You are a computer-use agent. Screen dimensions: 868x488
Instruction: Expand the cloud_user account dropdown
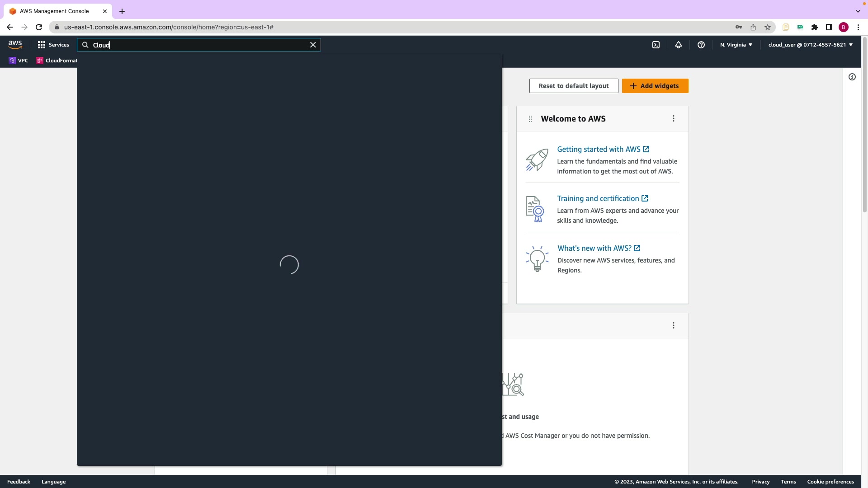click(x=810, y=45)
